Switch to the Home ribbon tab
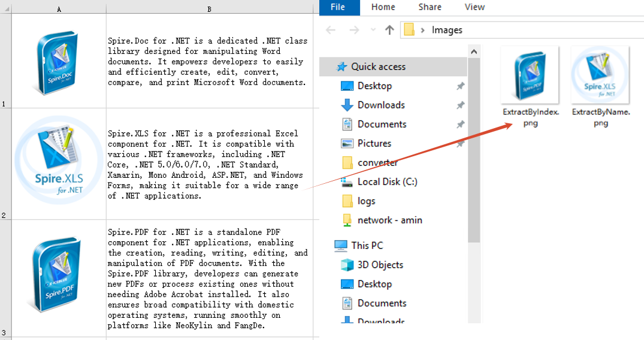The width and height of the screenshot is (644, 340). click(x=383, y=7)
